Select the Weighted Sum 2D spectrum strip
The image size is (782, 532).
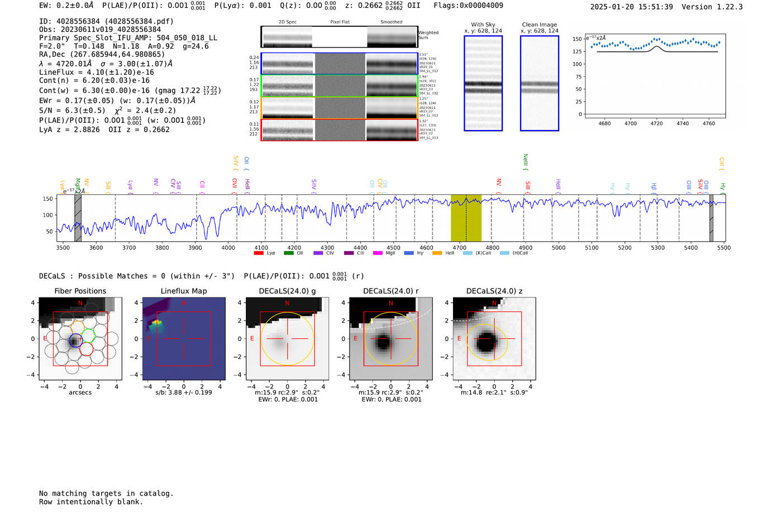click(x=340, y=37)
